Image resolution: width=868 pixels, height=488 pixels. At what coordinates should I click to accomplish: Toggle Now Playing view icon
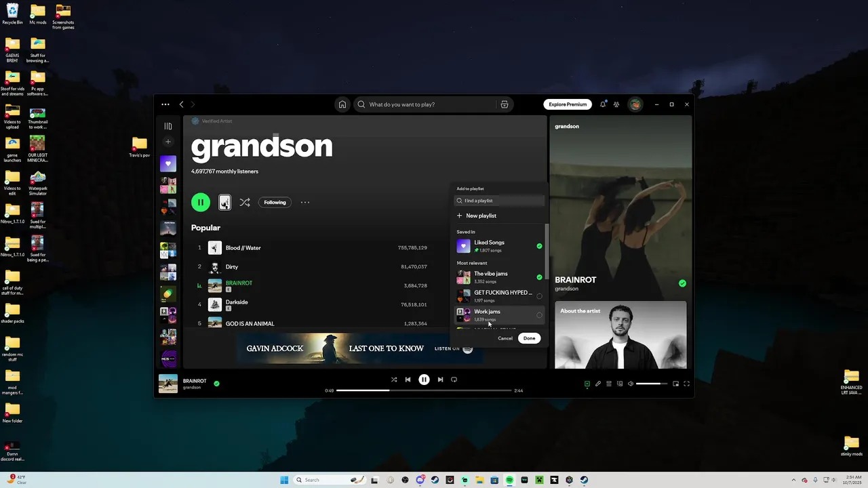(x=587, y=384)
